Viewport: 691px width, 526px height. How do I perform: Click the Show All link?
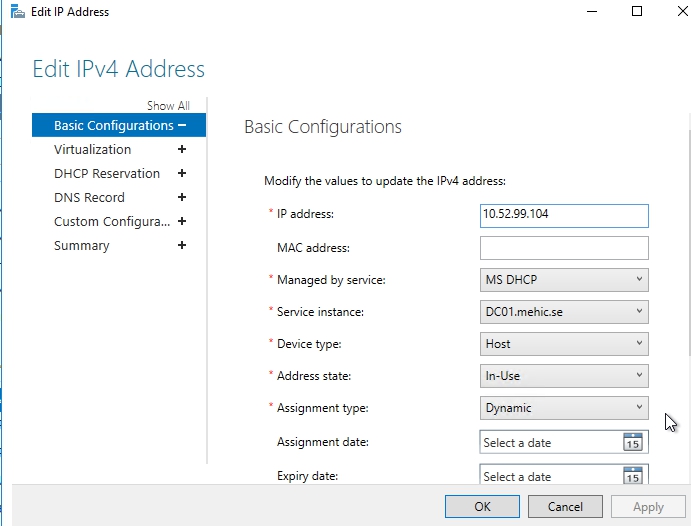168,105
